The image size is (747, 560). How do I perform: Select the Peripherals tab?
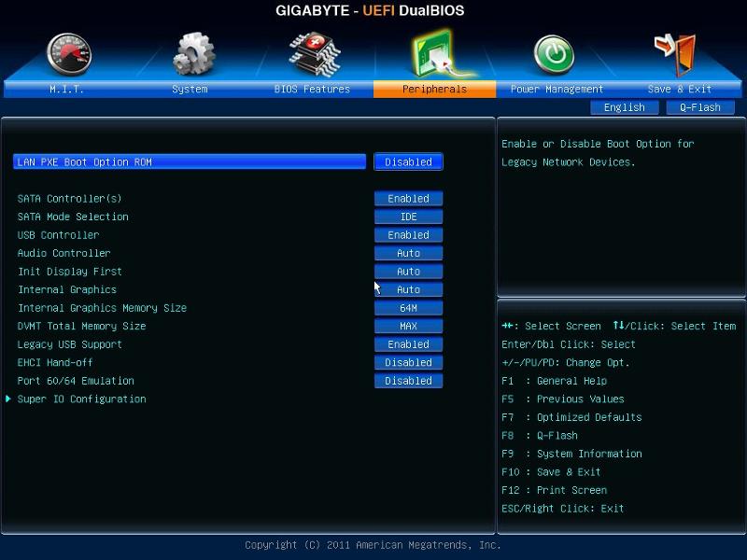(434, 89)
